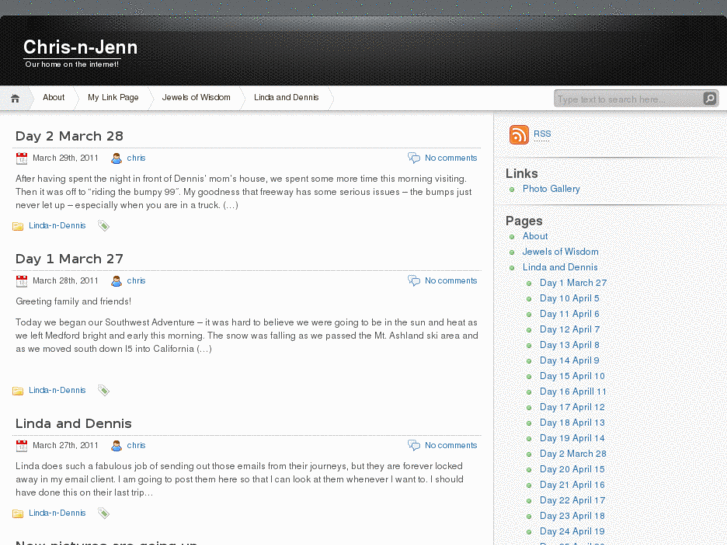
Task: Click calendar icon beside March 28th, 2011
Action: (21, 281)
